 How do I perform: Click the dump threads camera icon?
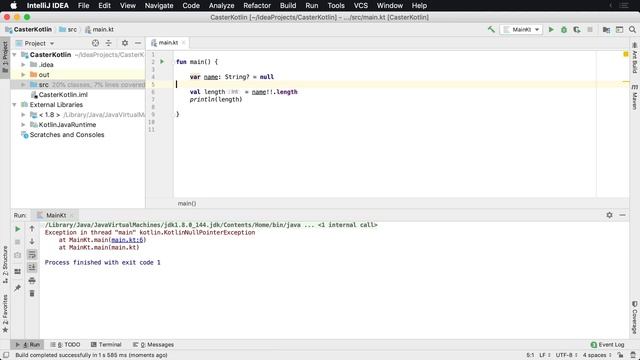[18, 255]
